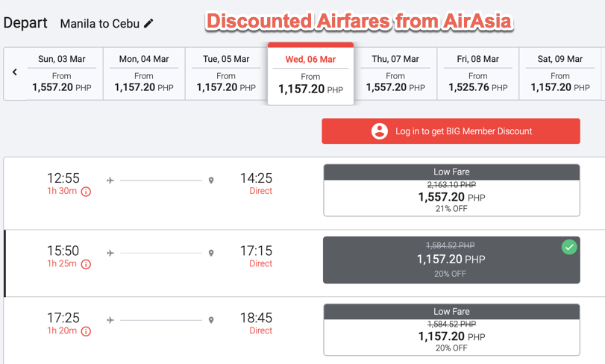Select the Mon, 04 Mar date tab

point(144,74)
